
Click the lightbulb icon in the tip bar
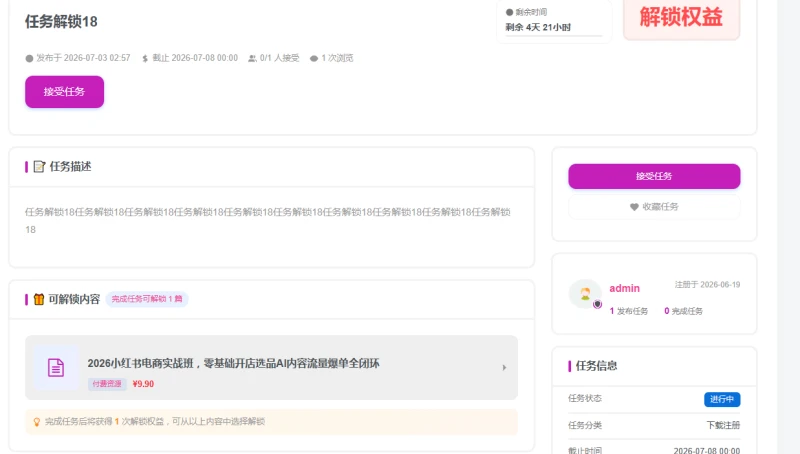click(x=37, y=422)
